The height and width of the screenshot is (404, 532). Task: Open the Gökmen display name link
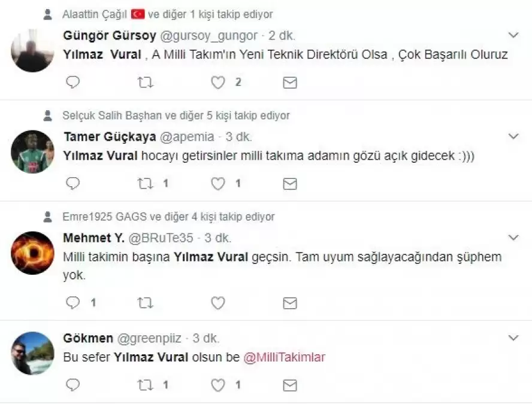tap(88, 338)
